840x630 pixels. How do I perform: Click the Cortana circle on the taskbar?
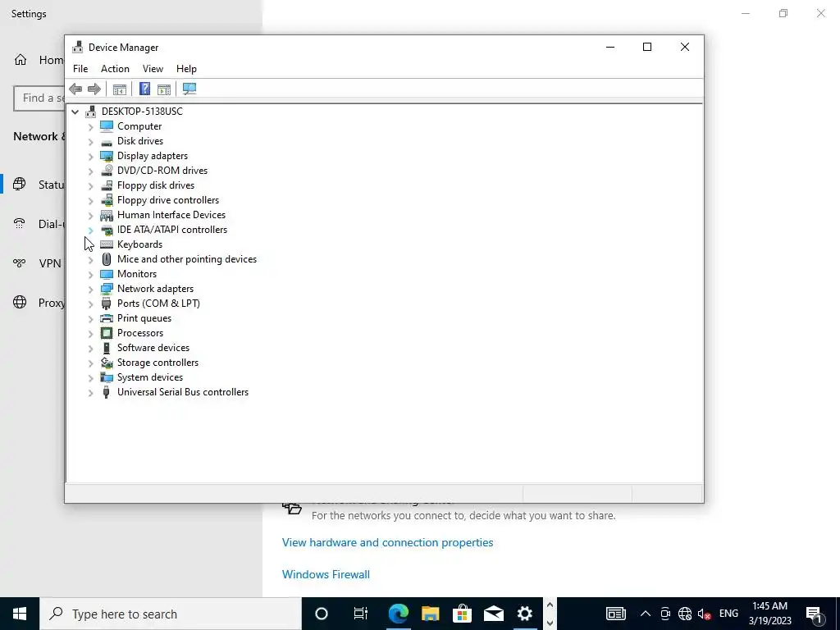tap(322, 614)
